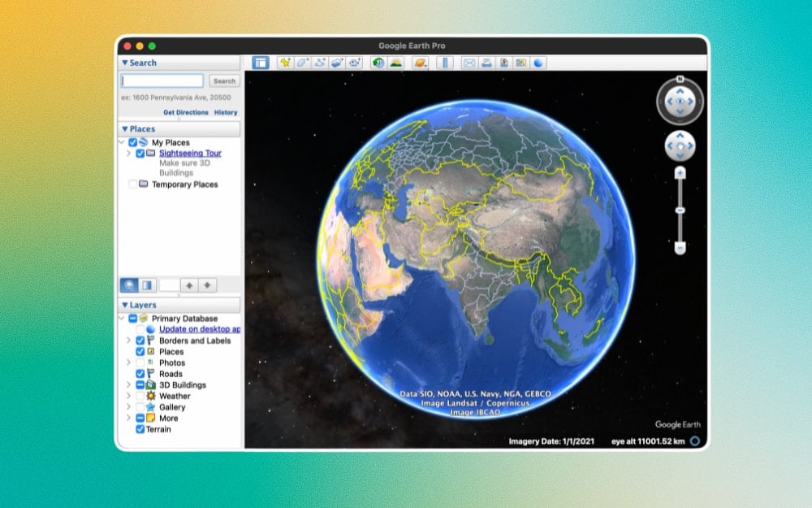The image size is (812, 508).
Task: Select the Add Path tool
Action: [x=320, y=63]
